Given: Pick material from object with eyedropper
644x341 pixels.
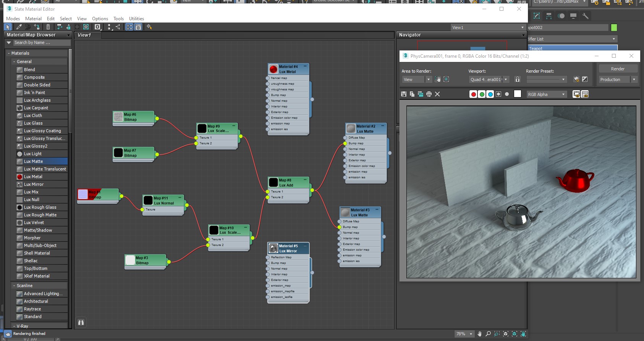Looking at the screenshot, I should (19, 27).
